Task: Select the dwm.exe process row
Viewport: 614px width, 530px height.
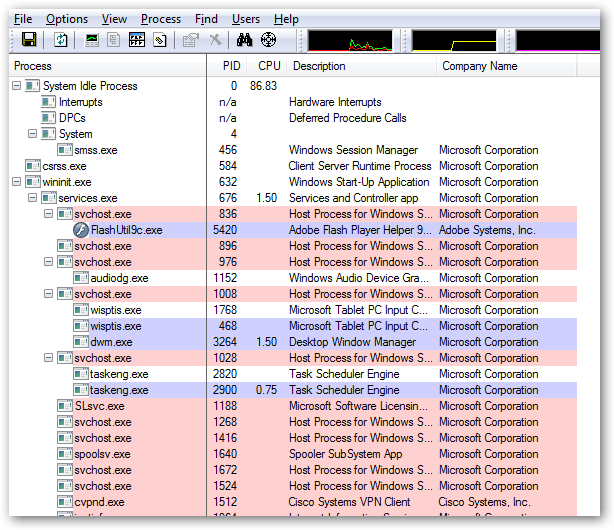Action: point(111,342)
